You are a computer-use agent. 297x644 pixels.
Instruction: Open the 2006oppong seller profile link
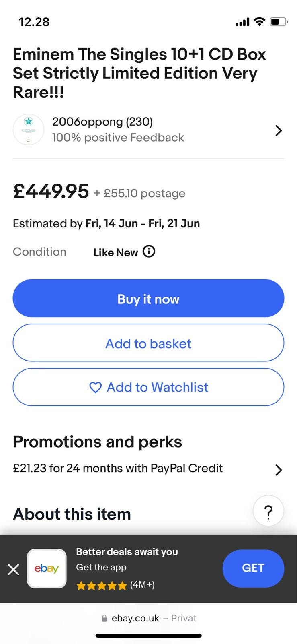coord(102,122)
